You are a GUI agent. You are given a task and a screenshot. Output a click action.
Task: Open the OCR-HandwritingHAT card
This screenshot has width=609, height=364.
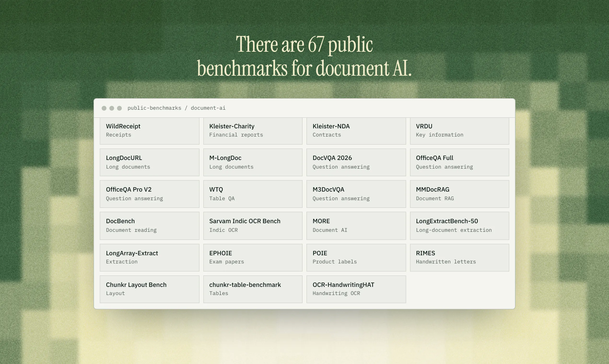[356, 289]
